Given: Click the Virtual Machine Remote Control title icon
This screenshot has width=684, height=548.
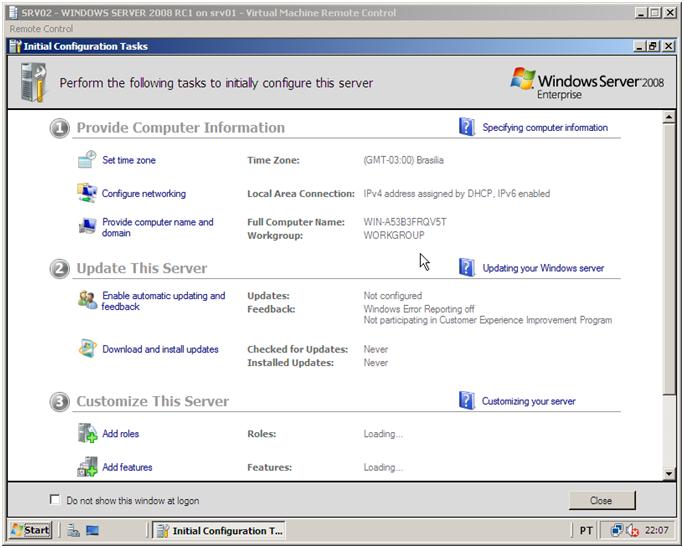Looking at the screenshot, I should [x=14, y=12].
